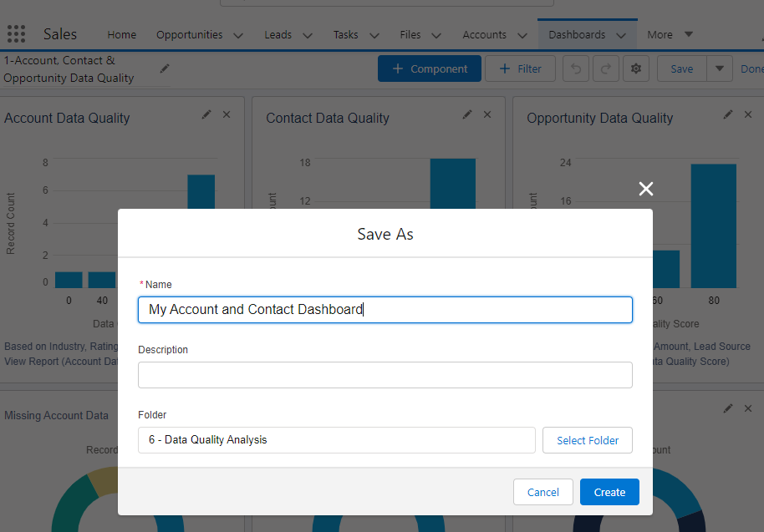764x532 pixels.
Task: Edit the Opportunity Data Quality component
Action: 728,114
